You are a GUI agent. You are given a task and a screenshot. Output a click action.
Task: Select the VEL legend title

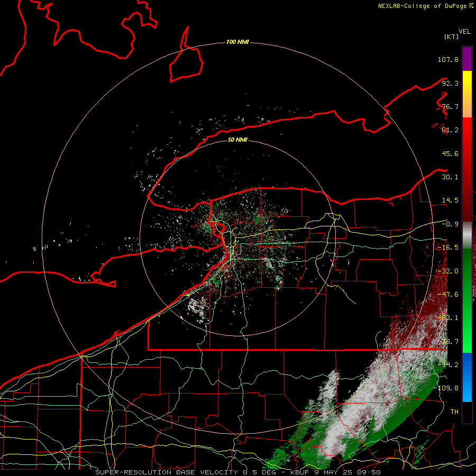point(464,32)
